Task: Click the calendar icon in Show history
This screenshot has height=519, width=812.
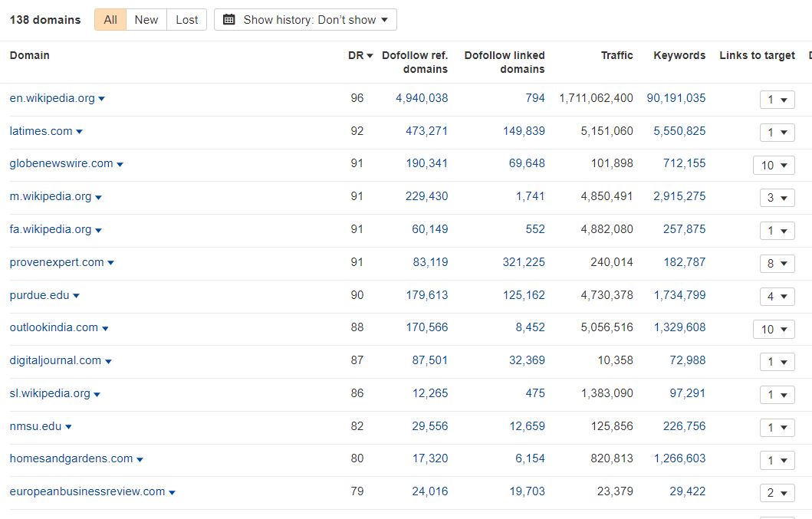Action: point(229,20)
